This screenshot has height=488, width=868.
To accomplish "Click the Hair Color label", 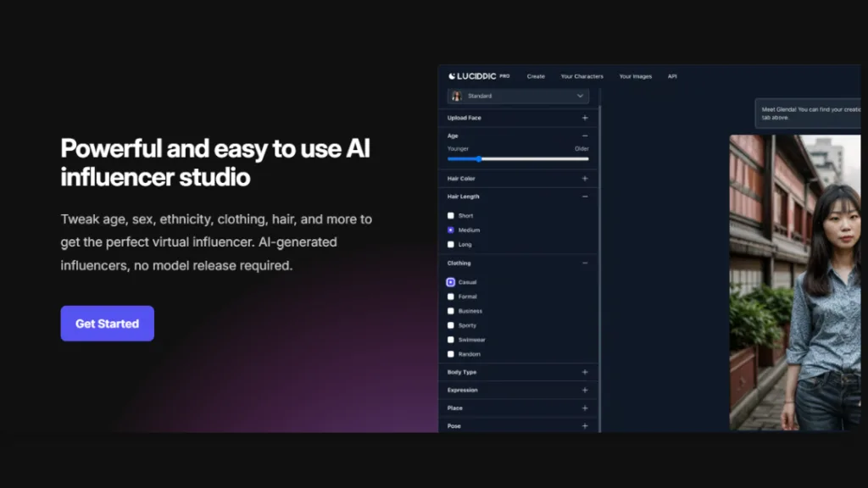I will coord(461,179).
